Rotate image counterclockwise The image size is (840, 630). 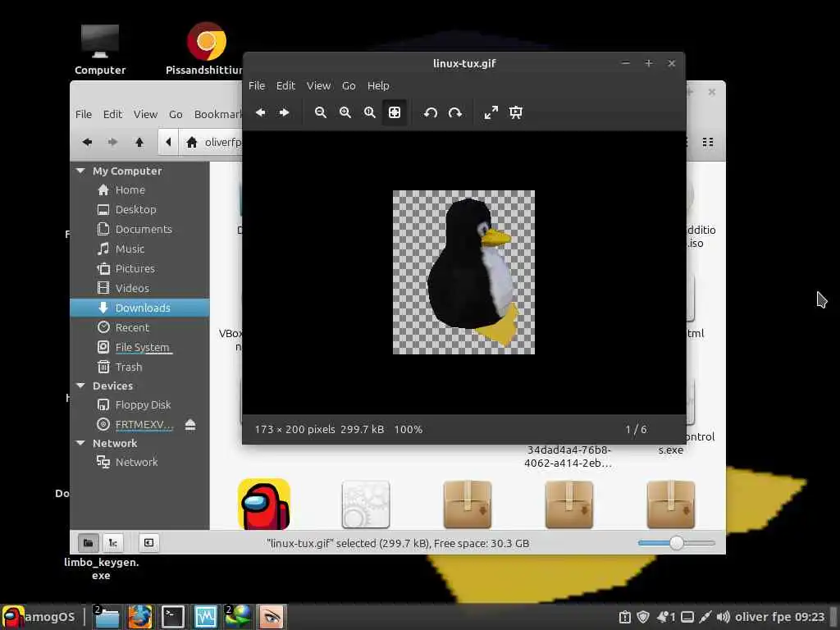point(431,112)
